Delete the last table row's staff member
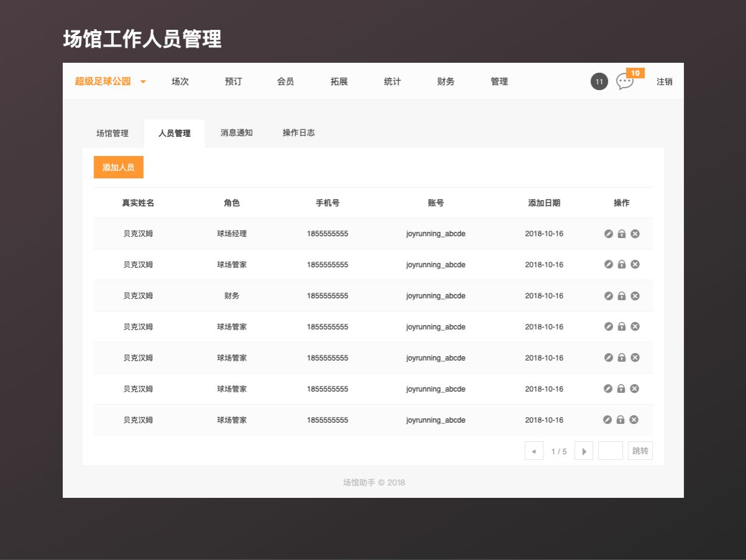This screenshot has height=560, width=746. [x=633, y=420]
